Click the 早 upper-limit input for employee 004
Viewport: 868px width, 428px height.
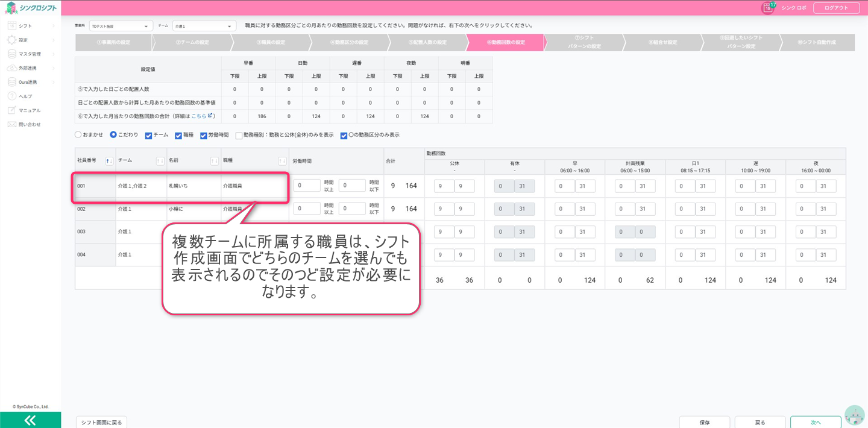[585, 255]
